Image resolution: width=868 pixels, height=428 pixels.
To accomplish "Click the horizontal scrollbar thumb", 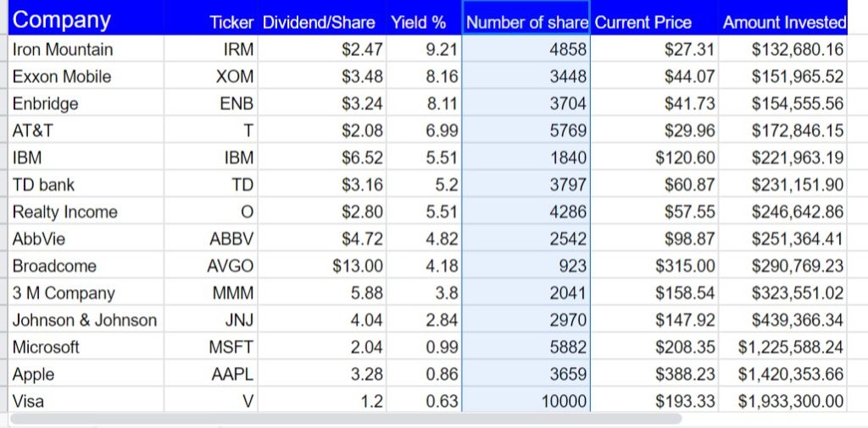I will [x=346, y=420].
